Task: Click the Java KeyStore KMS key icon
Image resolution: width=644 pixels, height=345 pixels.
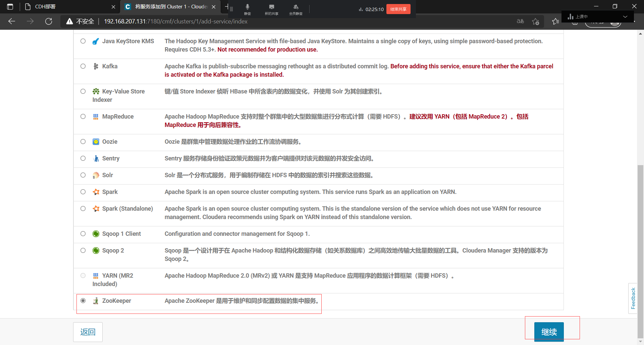Action: [96, 41]
